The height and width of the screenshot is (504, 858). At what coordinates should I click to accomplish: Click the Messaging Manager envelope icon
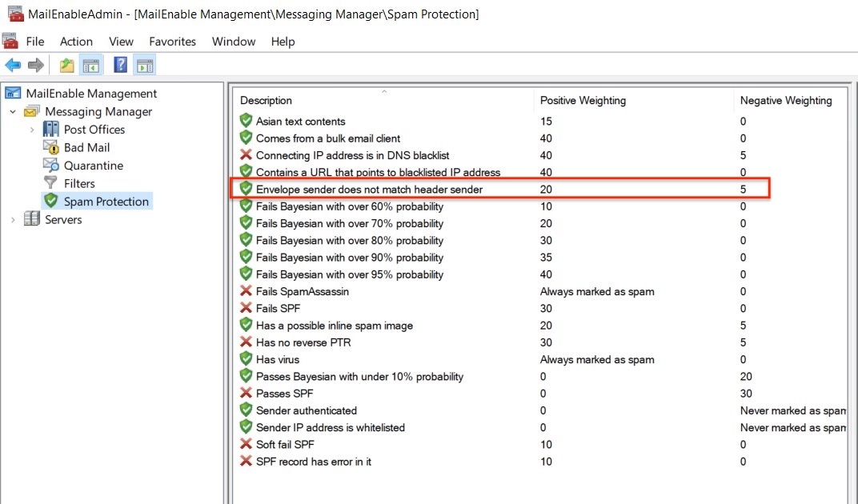(x=32, y=111)
